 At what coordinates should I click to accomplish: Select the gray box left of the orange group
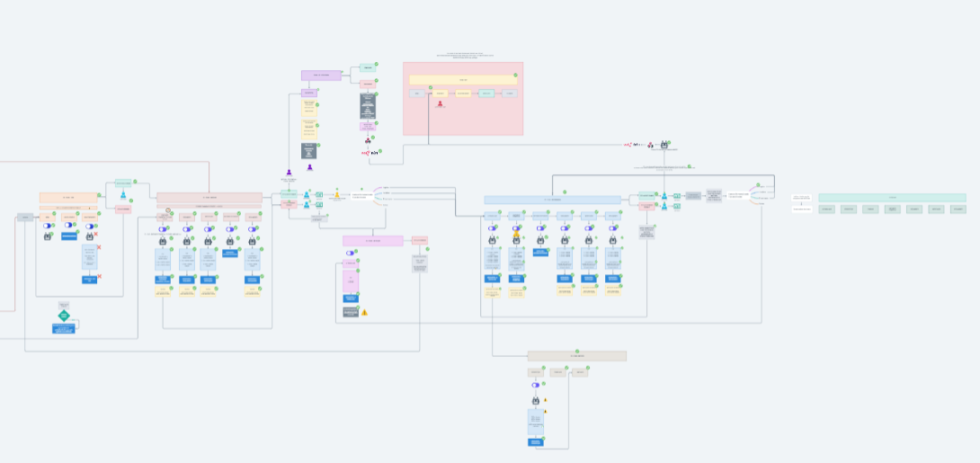tap(24, 218)
